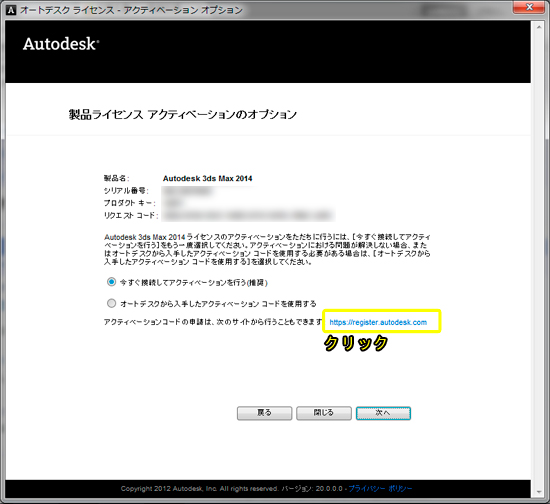Click the 製品名 label
The width and height of the screenshot is (550, 504).
[116, 178]
